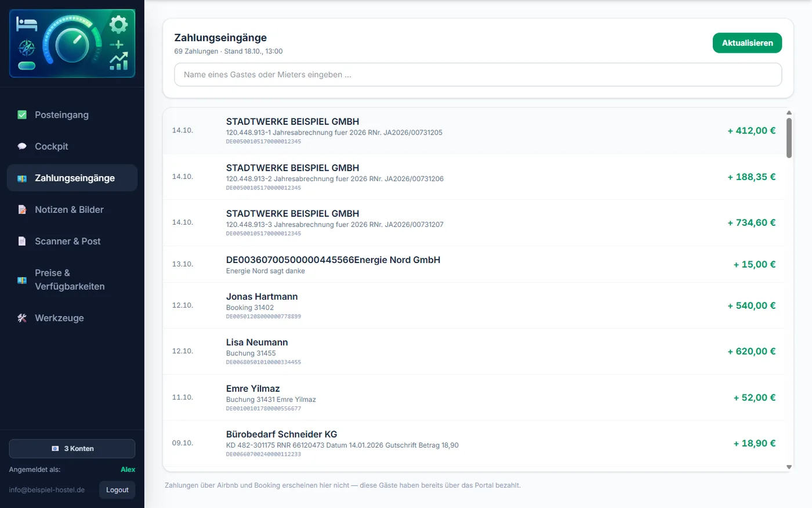Select the active Zahlungseingänge menu entry

coord(72,178)
